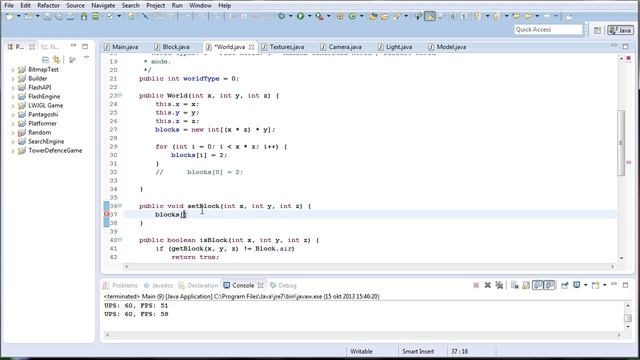The height and width of the screenshot is (360, 640).
Task: Open Package Explorer view menu triangle
Action: pyautogui.click(x=86, y=59)
